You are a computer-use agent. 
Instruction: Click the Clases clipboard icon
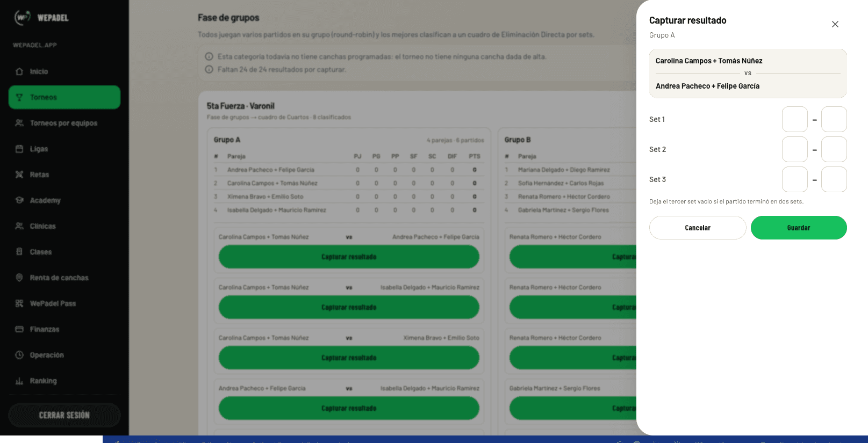point(19,252)
